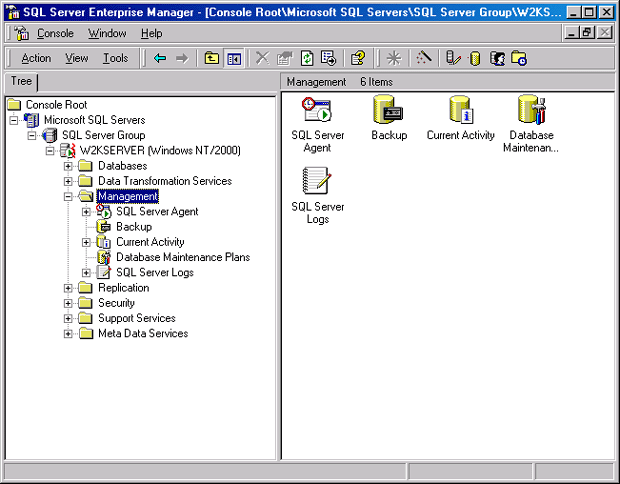
Task: Open Database Maintenance Plans icon in right pane
Action: (x=531, y=110)
